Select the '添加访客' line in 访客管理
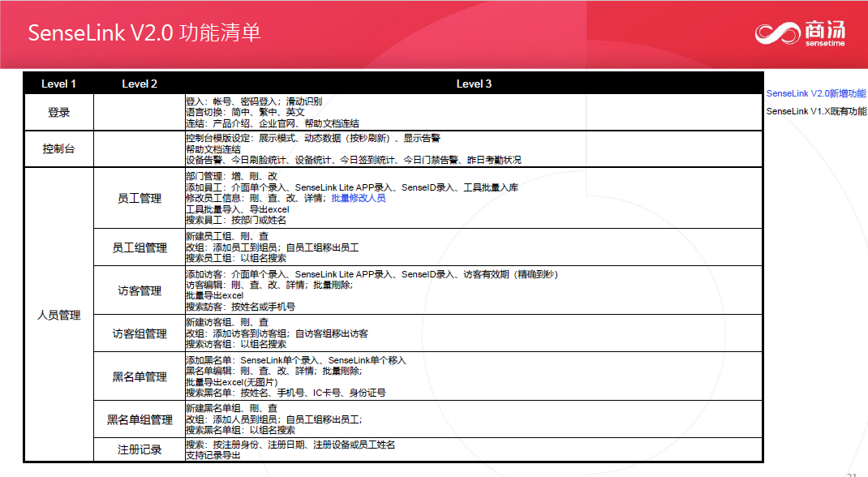 (372, 274)
